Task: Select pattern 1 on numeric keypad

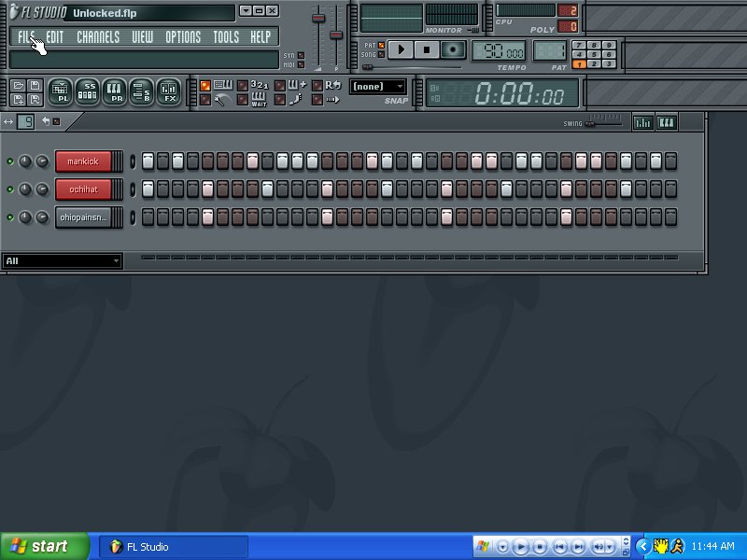Action: click(579, 64)
